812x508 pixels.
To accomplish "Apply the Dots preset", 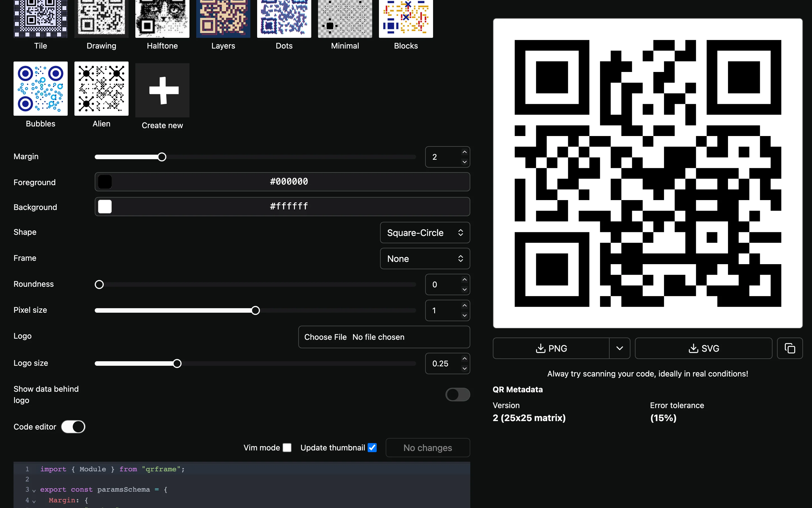I will pos(284,18).
